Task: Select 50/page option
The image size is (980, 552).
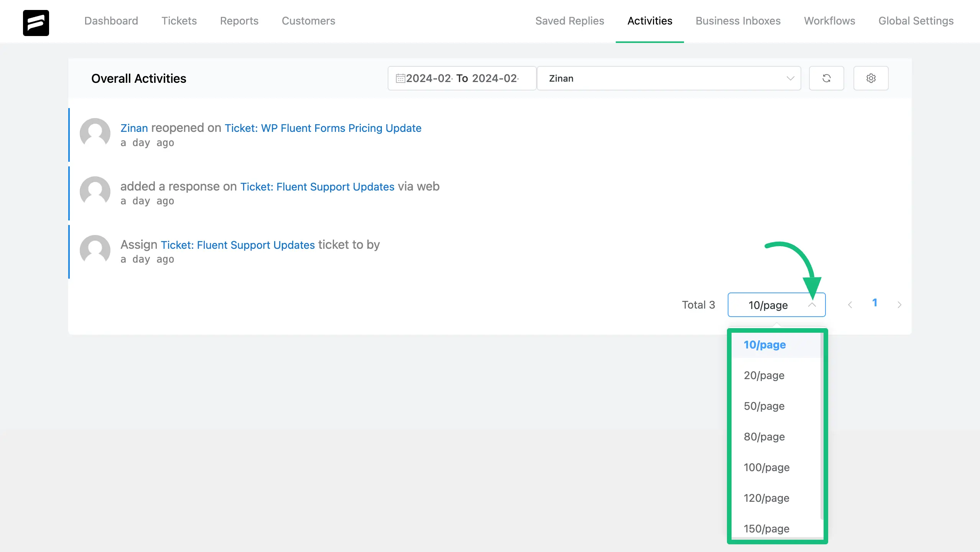Action: [776, 406]
